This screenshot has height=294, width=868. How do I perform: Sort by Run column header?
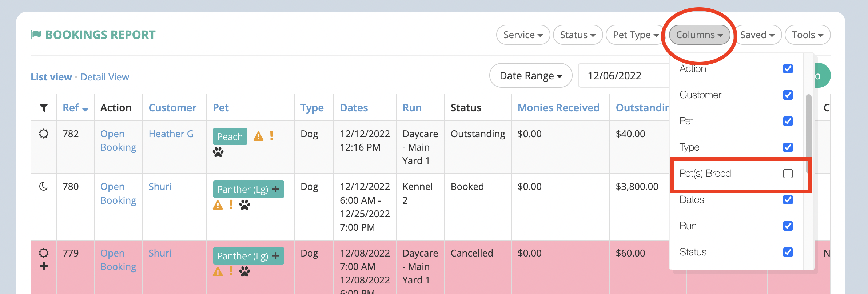coord(412,108)
